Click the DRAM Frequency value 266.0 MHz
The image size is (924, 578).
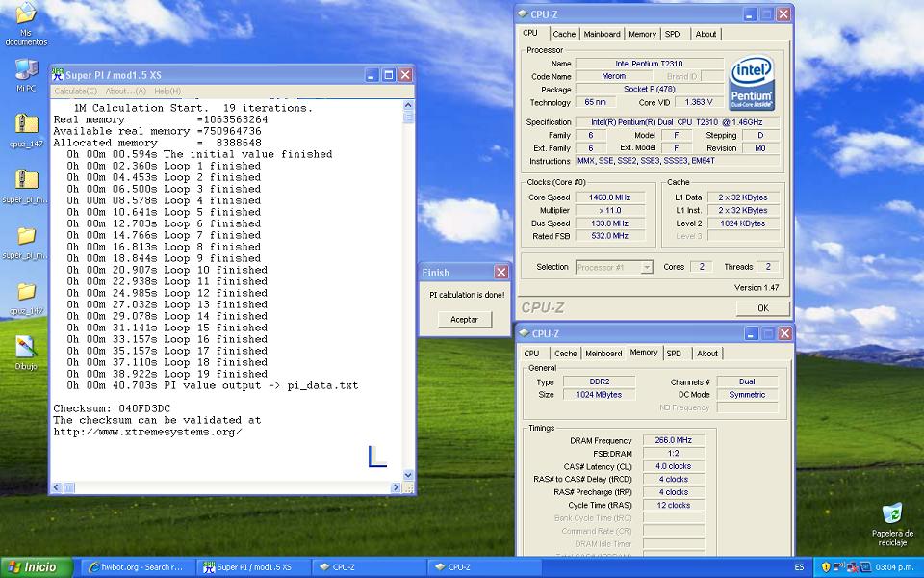coord(673,440)
